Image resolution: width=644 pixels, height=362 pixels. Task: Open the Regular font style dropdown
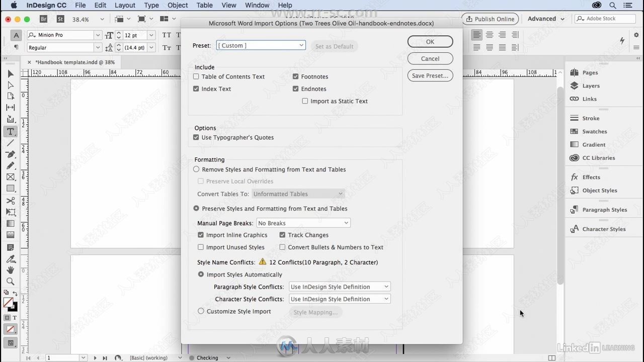click(x=98, y=47)
